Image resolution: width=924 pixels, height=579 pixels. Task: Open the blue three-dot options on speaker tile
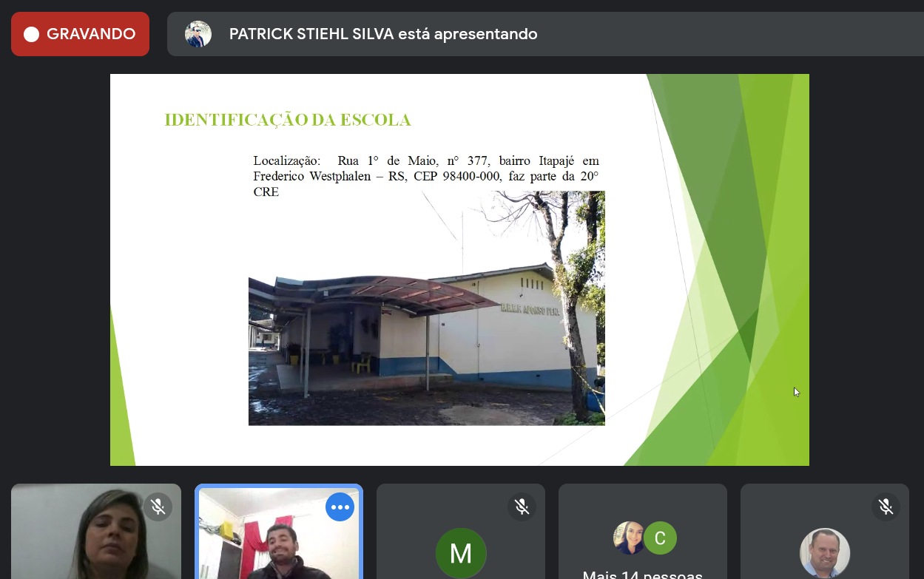coord(340,507)
